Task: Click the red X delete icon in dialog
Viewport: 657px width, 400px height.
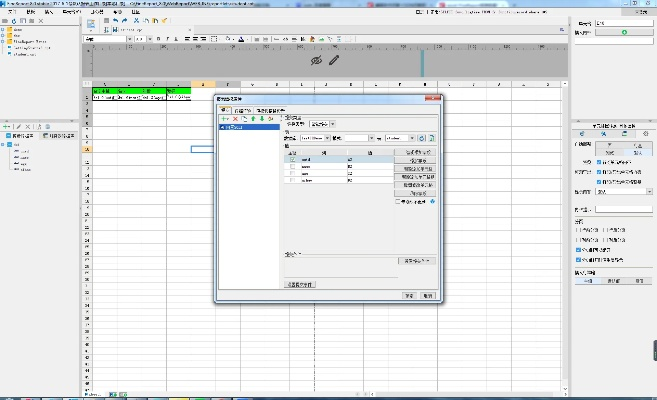Action: click(234, 119)
